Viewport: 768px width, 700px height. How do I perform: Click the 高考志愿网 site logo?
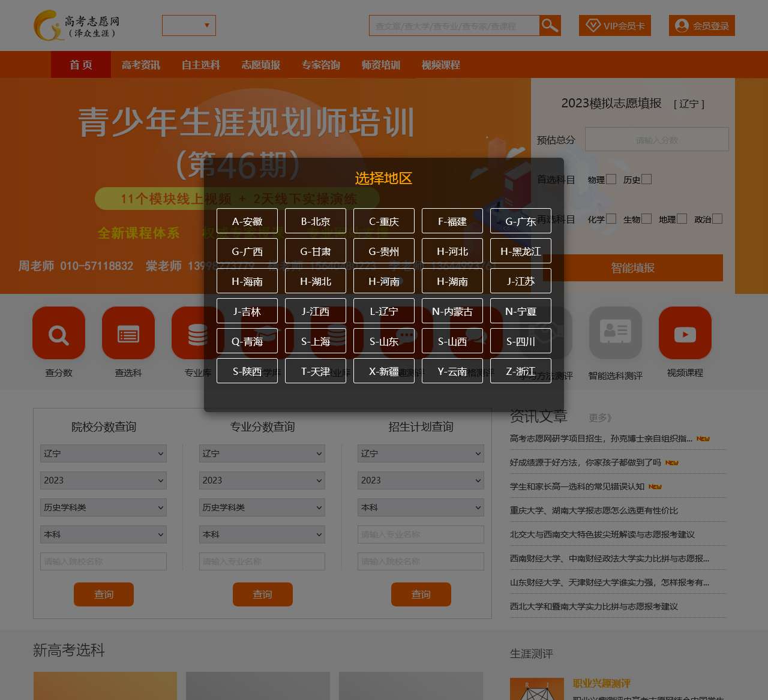[77, 26]
